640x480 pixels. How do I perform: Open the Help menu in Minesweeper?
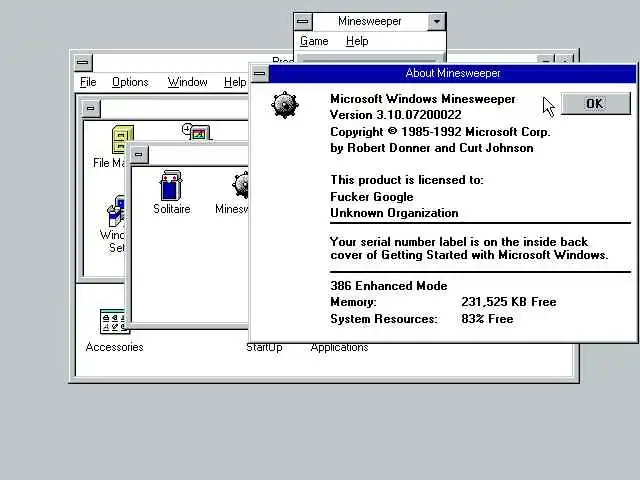[x=357, y=41]
